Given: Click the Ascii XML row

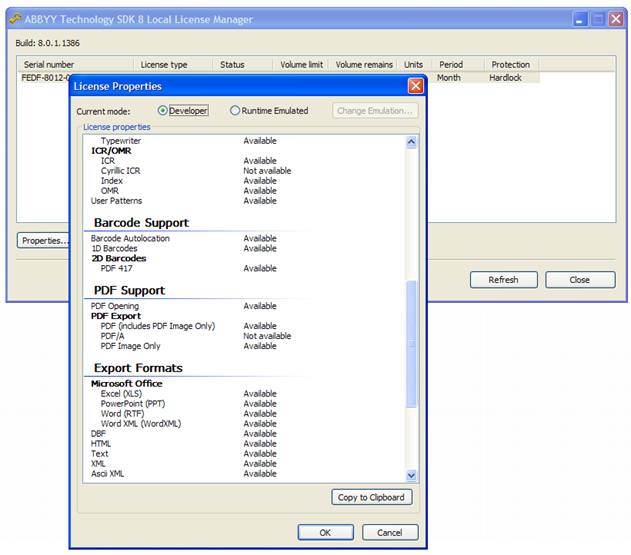Looking at the screenshot, I should pos(184,474).
